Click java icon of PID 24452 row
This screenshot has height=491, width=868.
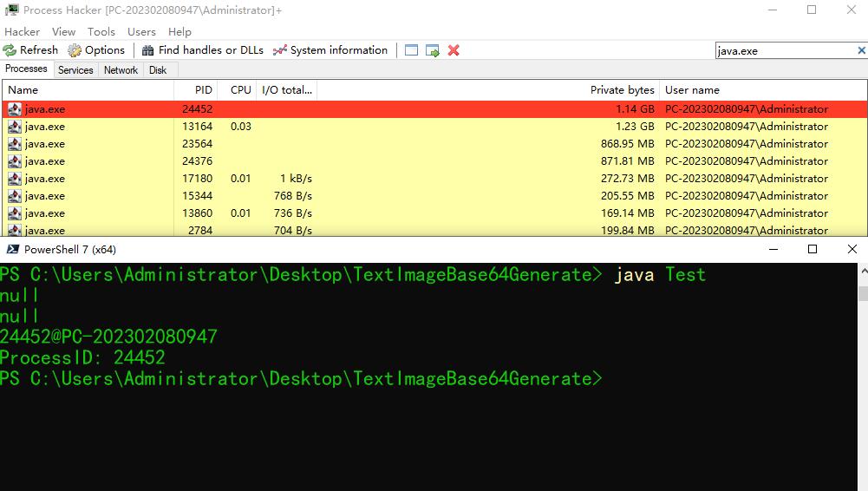tap(15, 109)
